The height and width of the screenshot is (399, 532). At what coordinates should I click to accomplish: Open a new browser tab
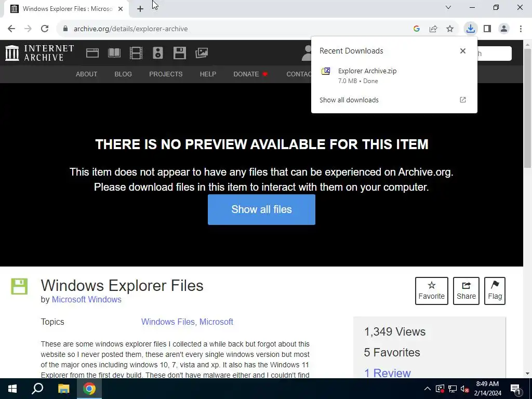coord(140,9)
